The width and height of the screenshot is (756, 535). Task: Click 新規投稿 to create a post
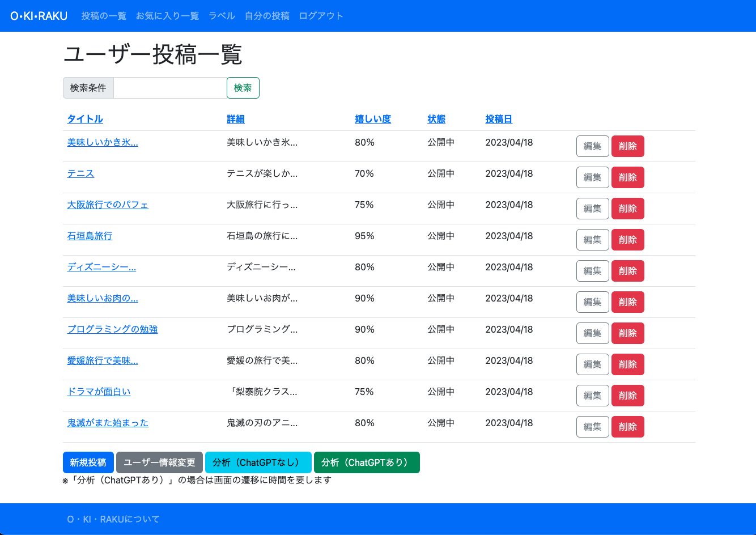coord(88,462)
